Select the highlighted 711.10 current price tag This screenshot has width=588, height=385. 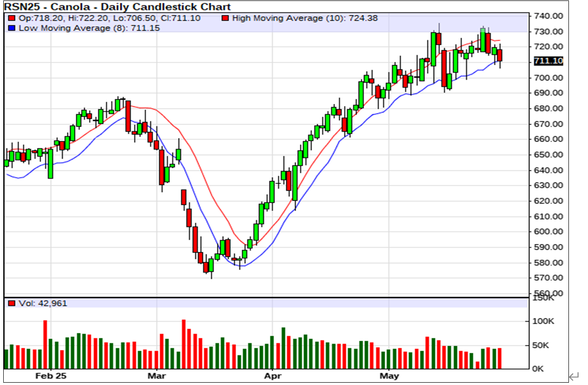coord(548,61)
